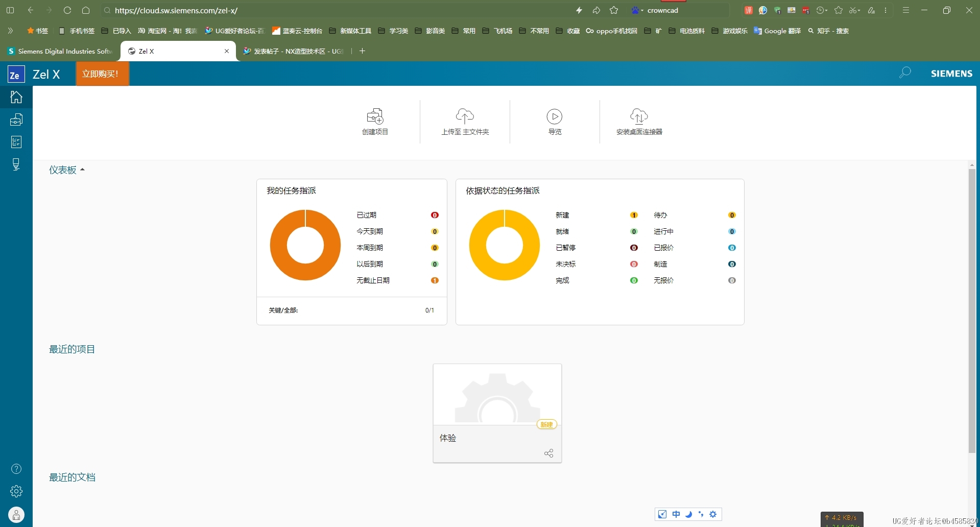Open the oppo手机找回 bookmark
The height and width of the screenshot is (527, 980).
(x=611, y=31)
